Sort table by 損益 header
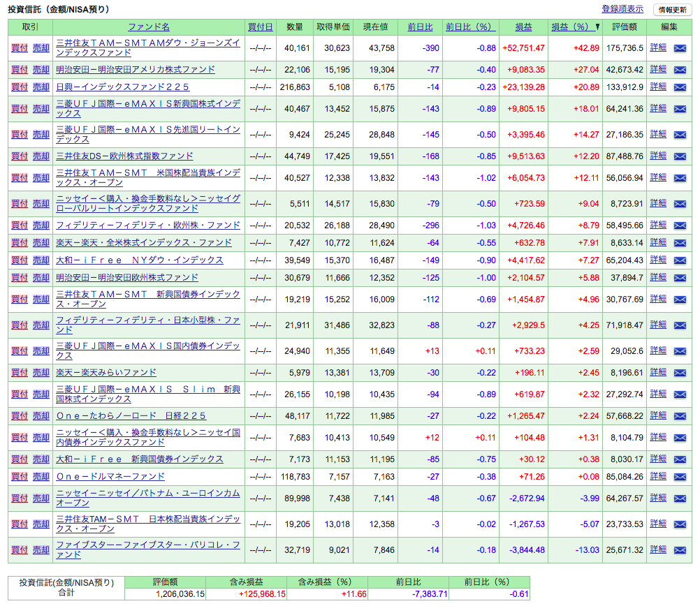 524,27
